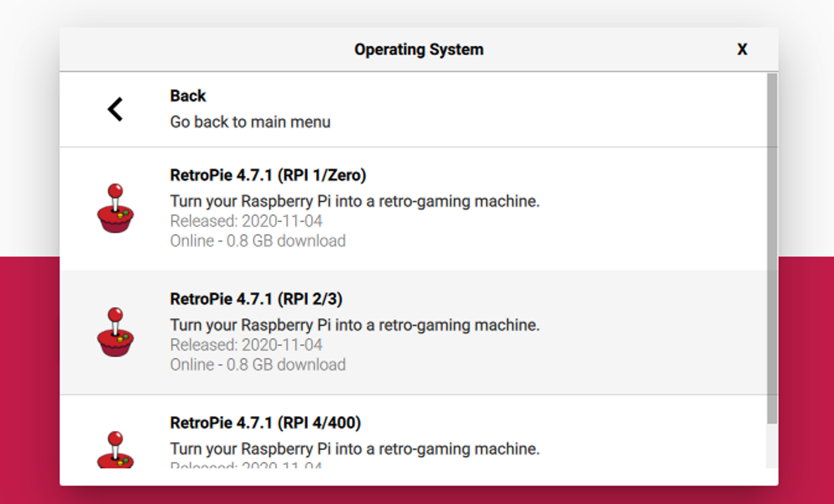Click the 'Operating System' dialog title

(419, 50)
